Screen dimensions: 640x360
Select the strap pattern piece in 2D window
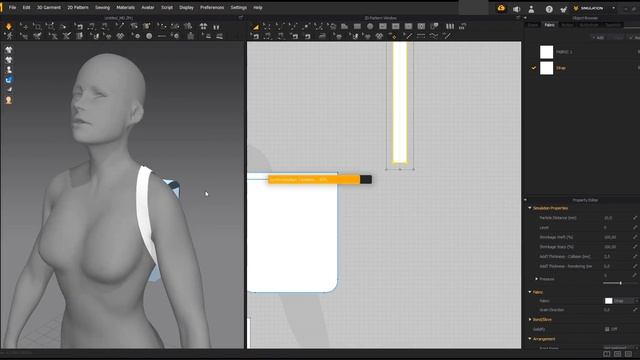point(400,102)
